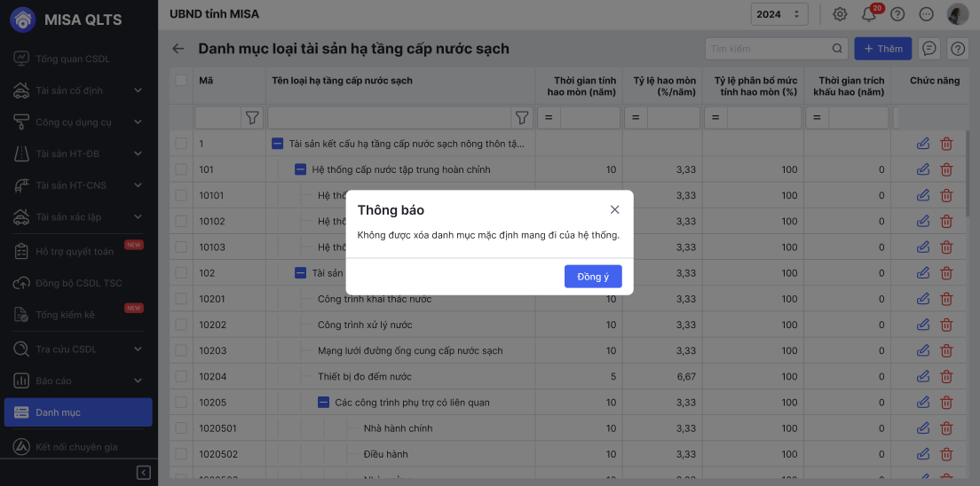The image size is (980, 486).
Task: Open filter funnel icon in Mã column
Action: tap(252, 117)
